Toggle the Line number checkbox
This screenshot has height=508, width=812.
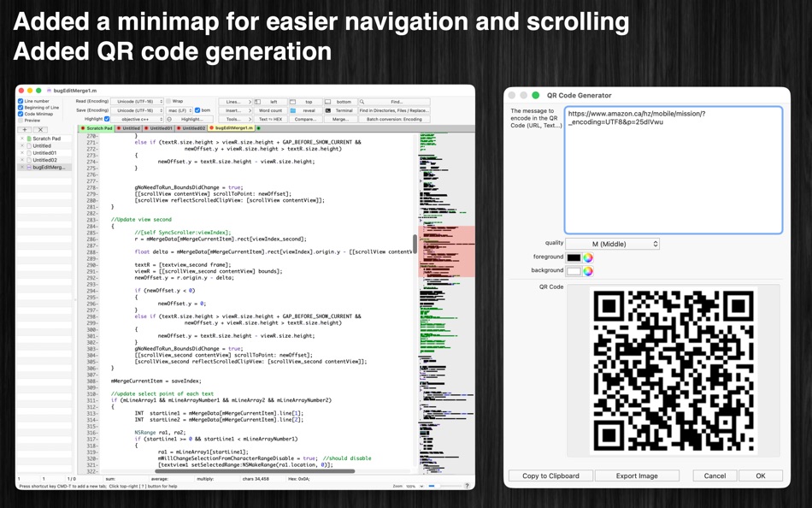point(21,101)
